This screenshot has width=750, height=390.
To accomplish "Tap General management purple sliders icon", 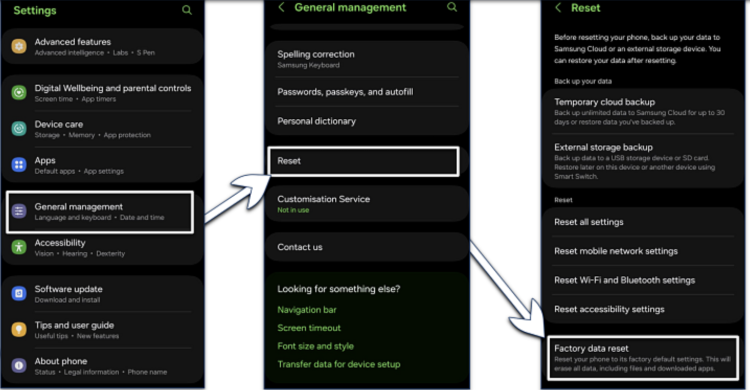I will click(19, 211).
